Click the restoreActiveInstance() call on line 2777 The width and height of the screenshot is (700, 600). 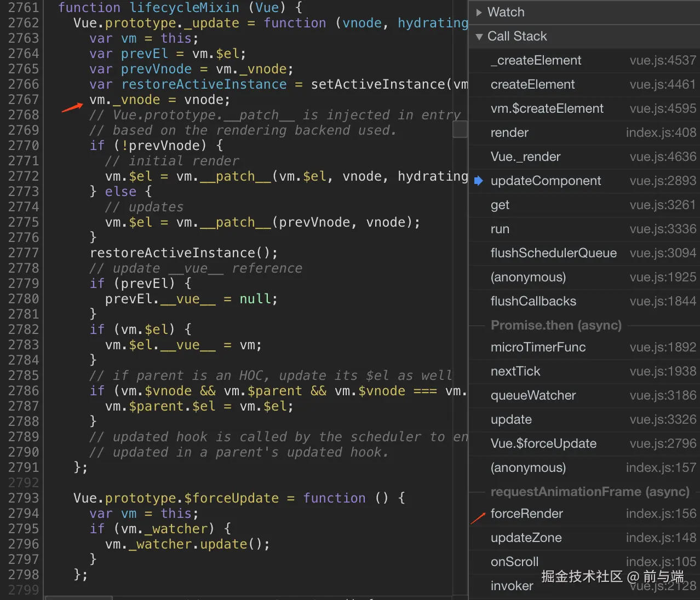[183, 253]
